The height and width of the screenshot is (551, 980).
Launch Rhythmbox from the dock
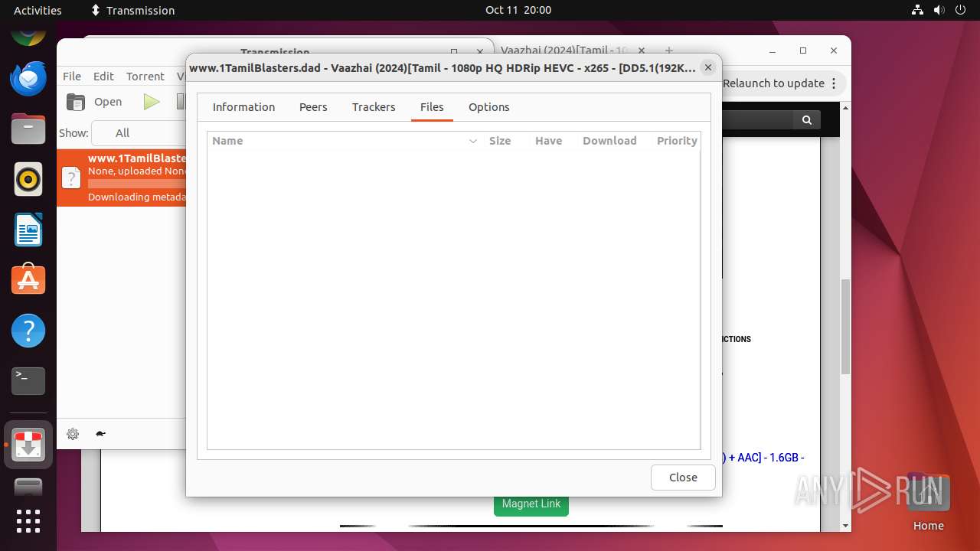tap(28, 180)
